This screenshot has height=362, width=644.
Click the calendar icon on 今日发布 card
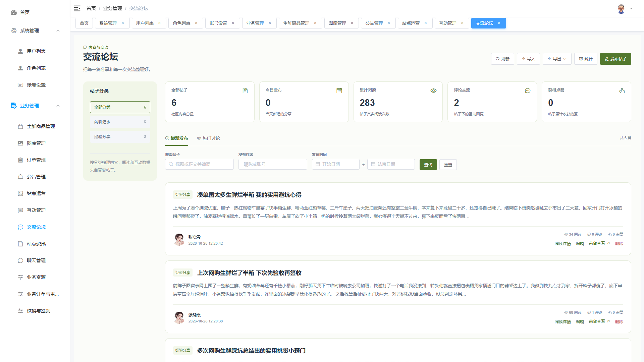pyautogui.click(x=339, y=90)
